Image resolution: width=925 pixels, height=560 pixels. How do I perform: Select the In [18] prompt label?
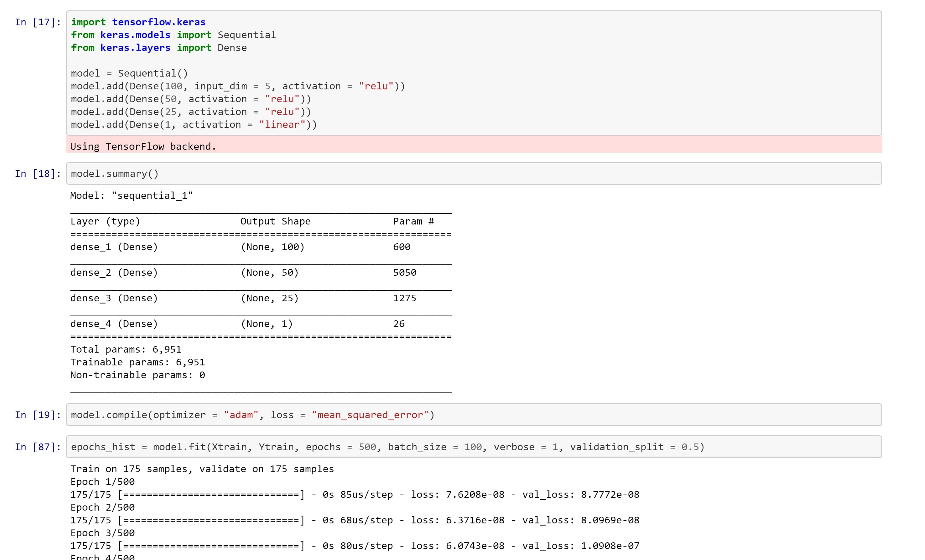click(x=38, y=174)
